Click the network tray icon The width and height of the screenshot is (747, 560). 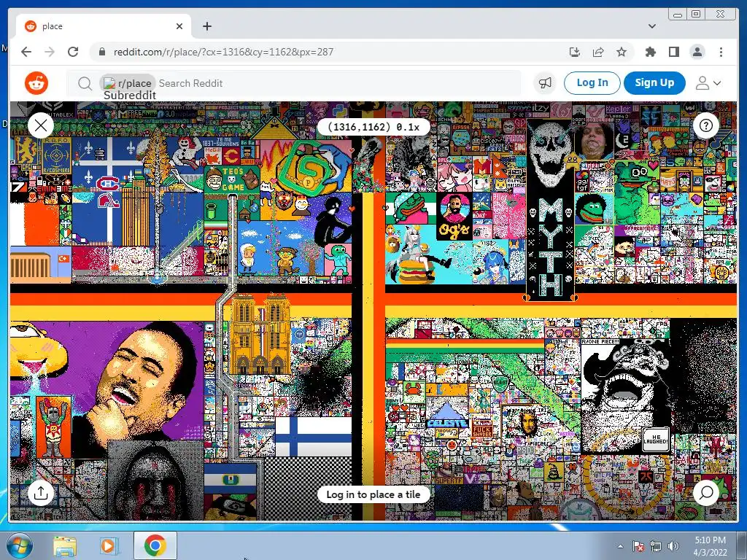tap(656, 547)
